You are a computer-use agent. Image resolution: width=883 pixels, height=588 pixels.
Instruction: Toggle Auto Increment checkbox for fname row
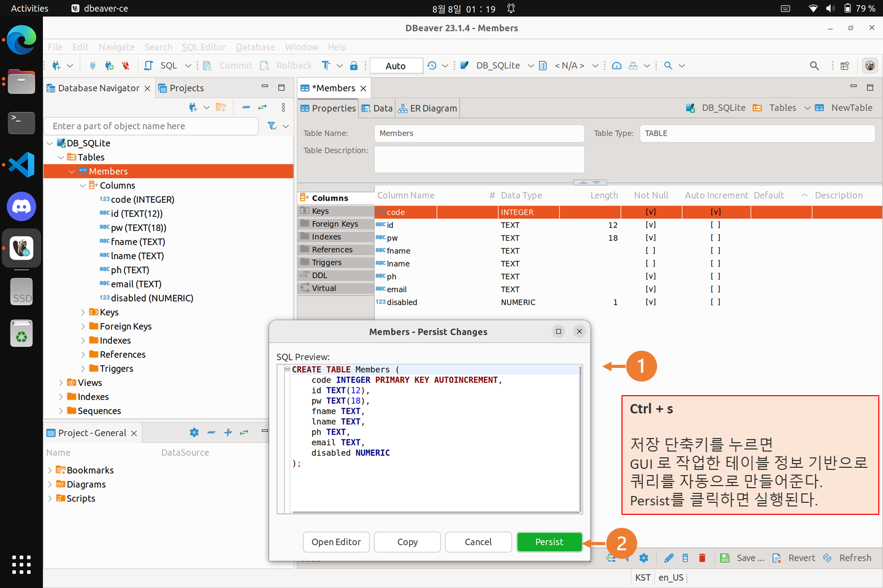[715, 250]
